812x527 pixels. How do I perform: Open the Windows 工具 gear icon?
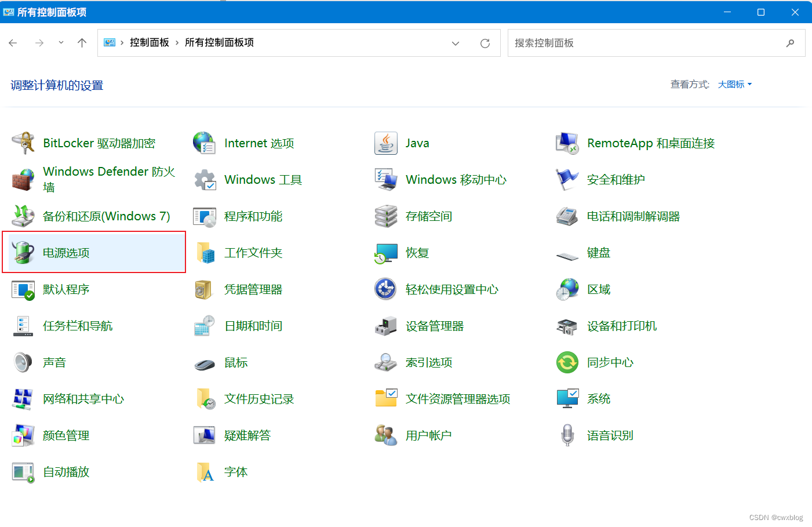point(205,180)
